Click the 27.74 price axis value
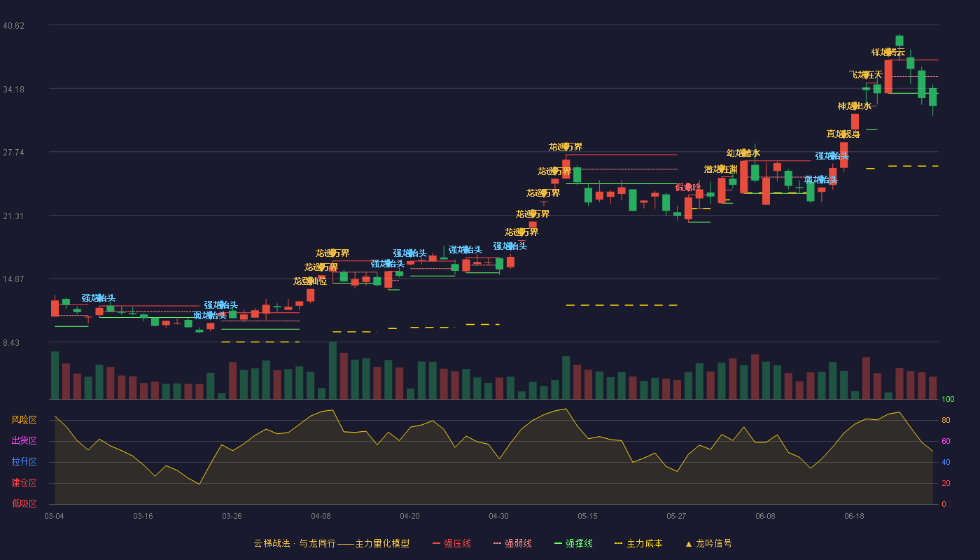Screen dimensions: 980x560 point(14,153)
